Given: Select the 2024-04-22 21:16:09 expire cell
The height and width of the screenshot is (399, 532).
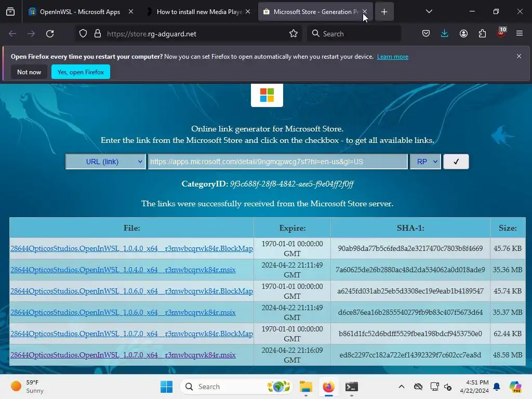Looking at the screenshot, I should (292, 355).
